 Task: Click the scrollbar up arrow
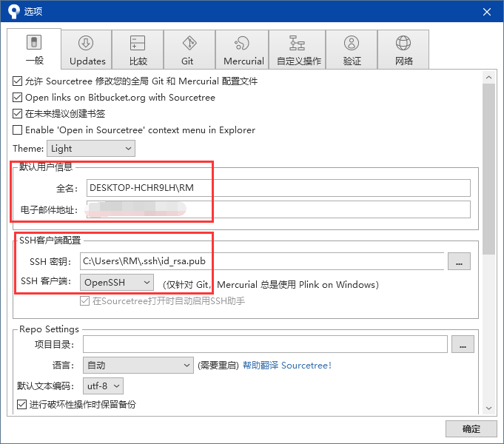(489, 77)
